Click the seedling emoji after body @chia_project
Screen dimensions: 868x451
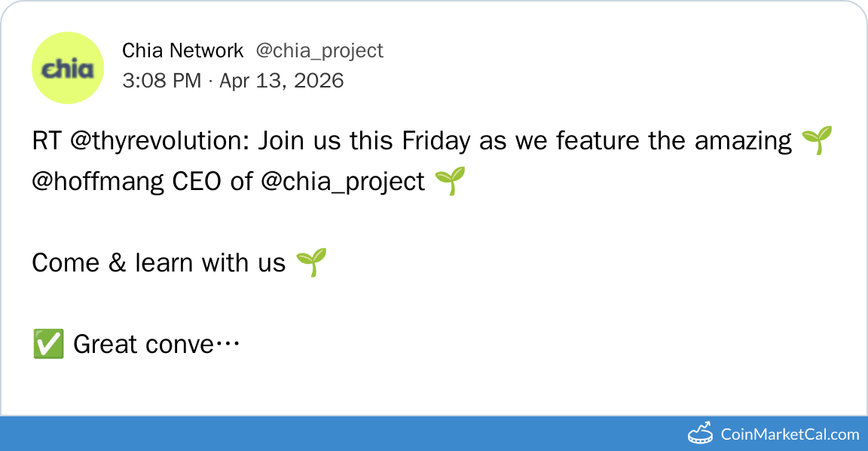(451, 182)
